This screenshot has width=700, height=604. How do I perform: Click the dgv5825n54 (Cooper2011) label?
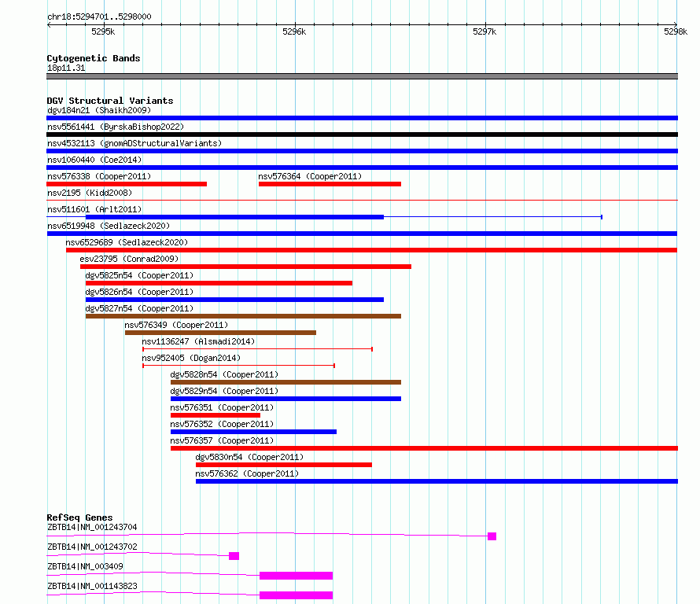139,275
